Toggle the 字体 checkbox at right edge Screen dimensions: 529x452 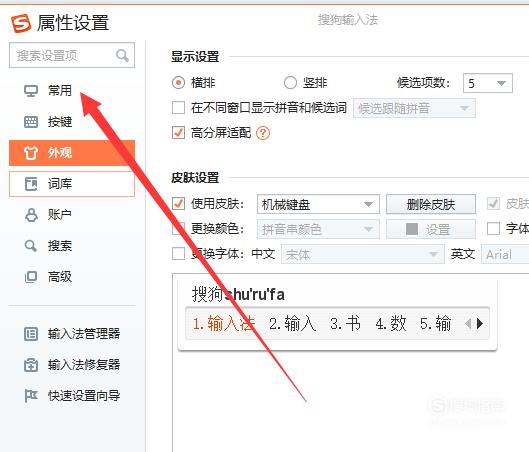point(493,229)
